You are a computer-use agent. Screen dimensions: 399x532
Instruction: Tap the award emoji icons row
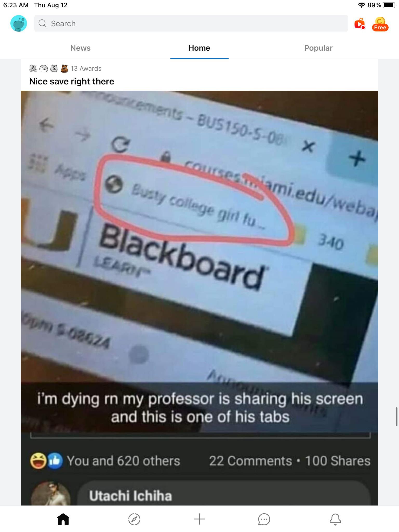point(49,69)
